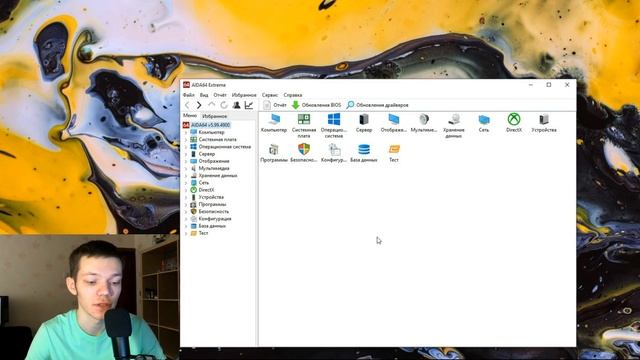Switch to the Избранное tab in the left panel
The height and width of the screenshot is (360, 640).
(215, 116)
